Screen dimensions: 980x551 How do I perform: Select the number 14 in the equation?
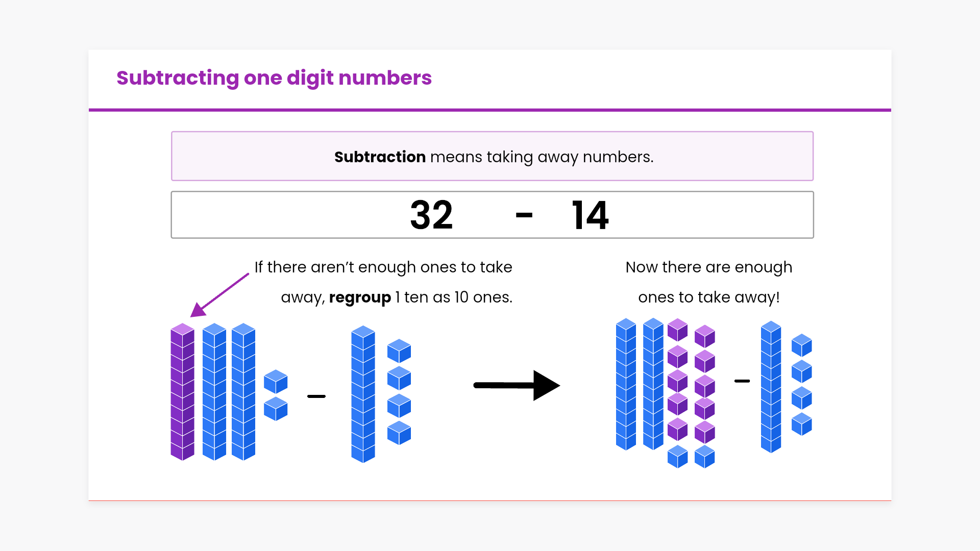590,215
